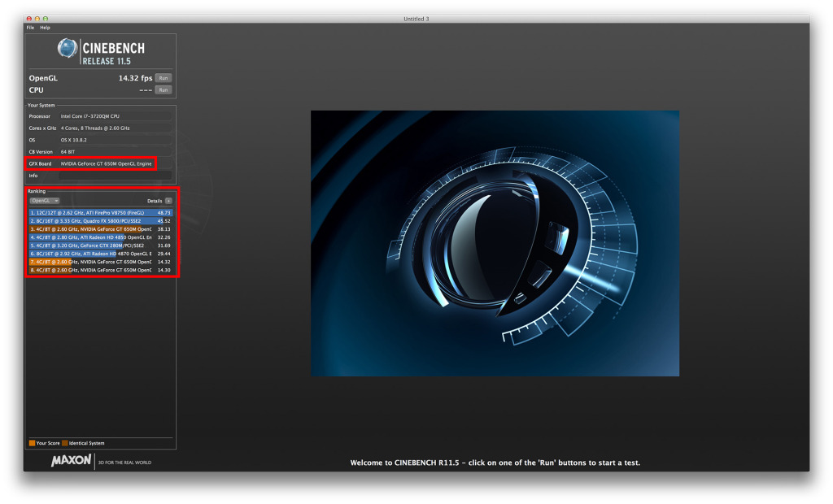
Task: Click the Identical System legend swatch
Action: [65, 443]
